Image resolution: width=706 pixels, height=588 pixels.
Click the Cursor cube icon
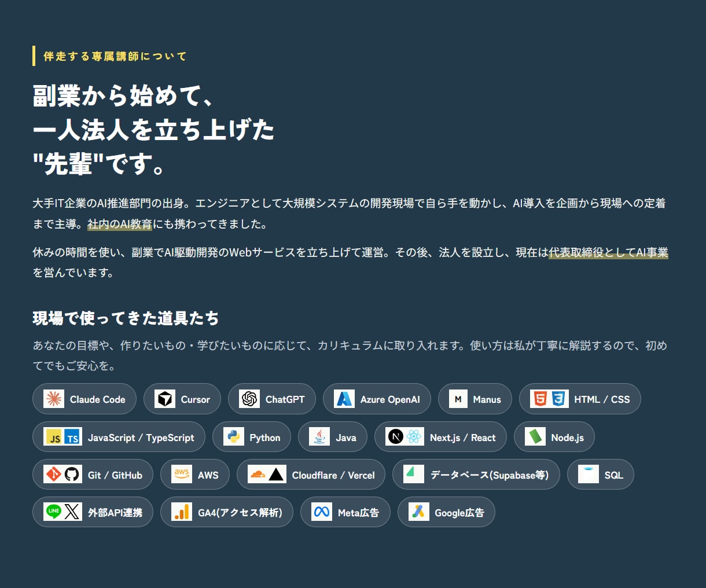165,399
